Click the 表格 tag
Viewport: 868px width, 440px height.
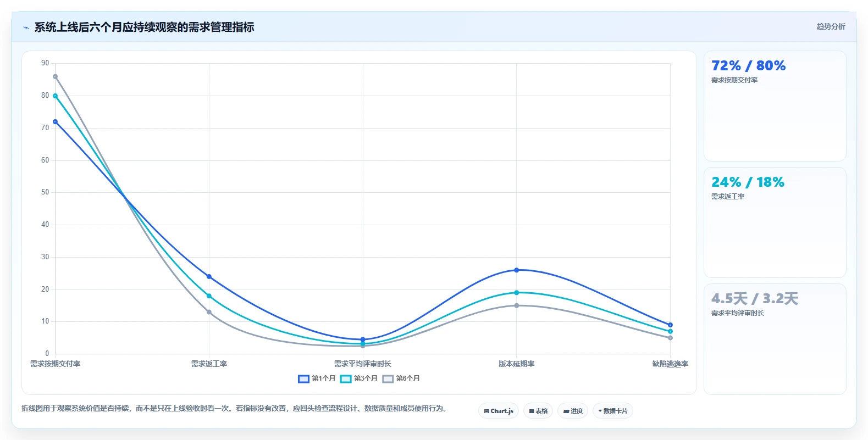pos(538,411)
